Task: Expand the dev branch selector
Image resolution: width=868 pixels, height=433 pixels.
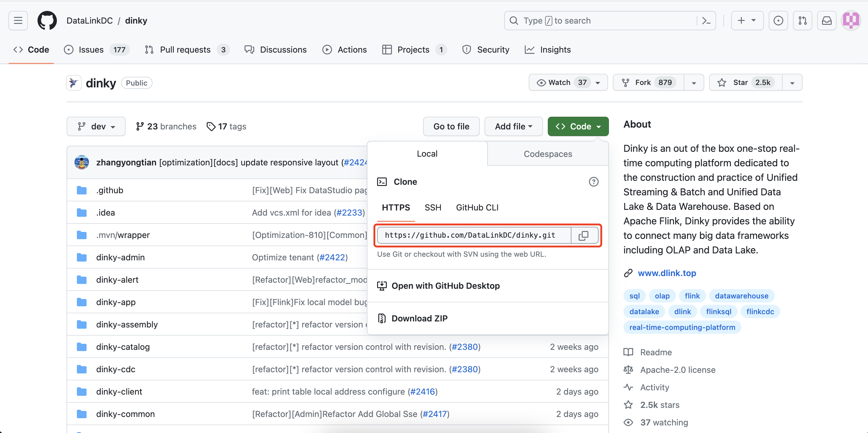Action: click(x=96, y=127)
